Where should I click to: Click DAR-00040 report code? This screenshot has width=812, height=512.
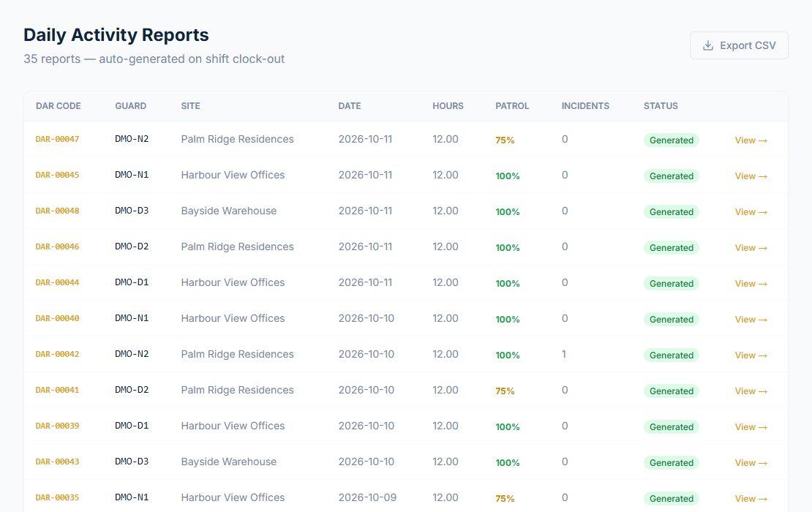tap(58, 318)
